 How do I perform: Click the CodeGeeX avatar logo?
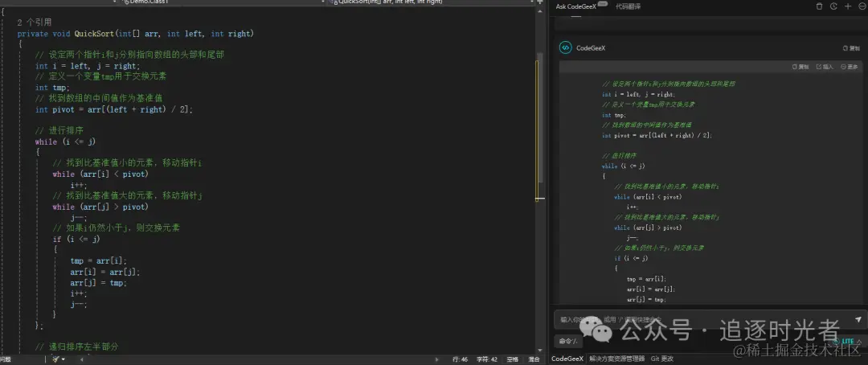[565, 47]
